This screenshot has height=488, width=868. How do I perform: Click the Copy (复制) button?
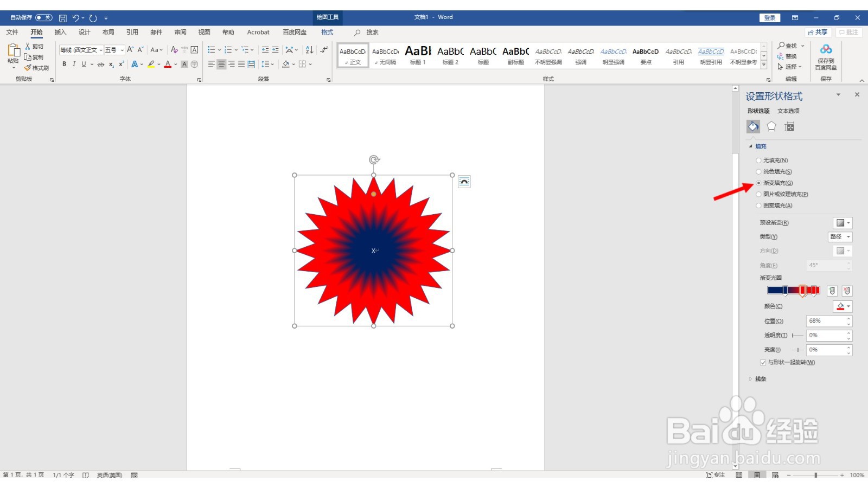pos(34,57)
